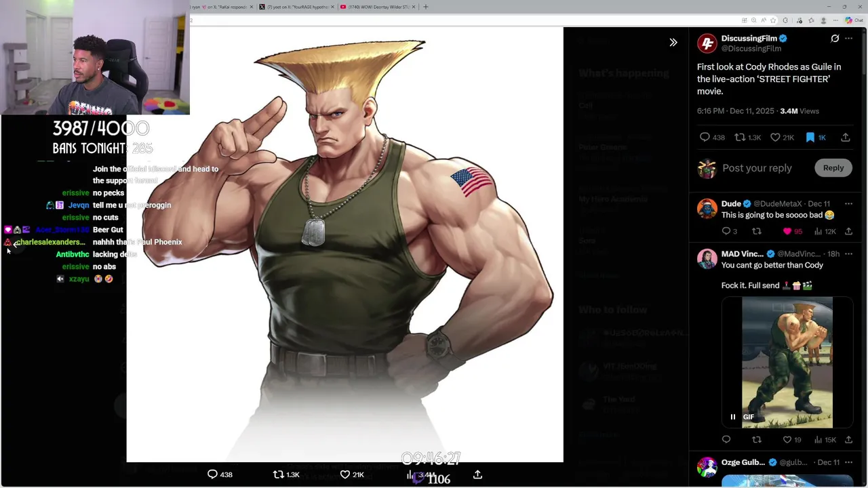This screenshot has height=488, width=868.
Task: Add page to favorites with star icon
Action: (x=774, y=20)
